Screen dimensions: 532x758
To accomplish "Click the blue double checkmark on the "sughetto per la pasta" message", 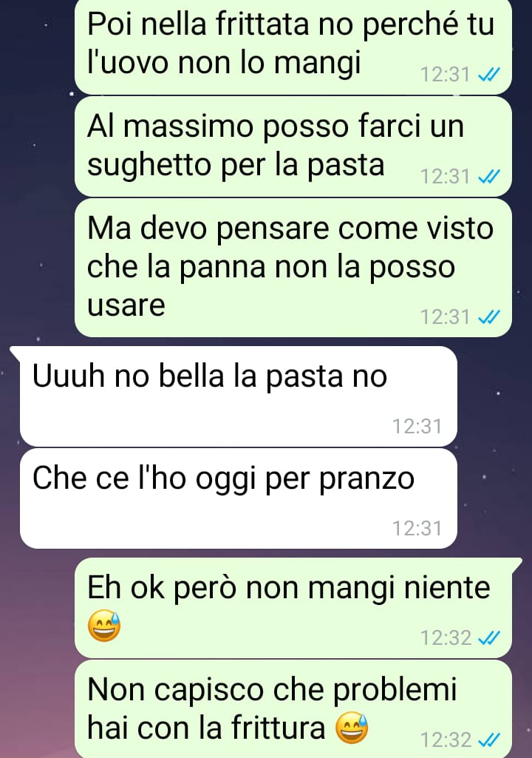I will point(488,177).
